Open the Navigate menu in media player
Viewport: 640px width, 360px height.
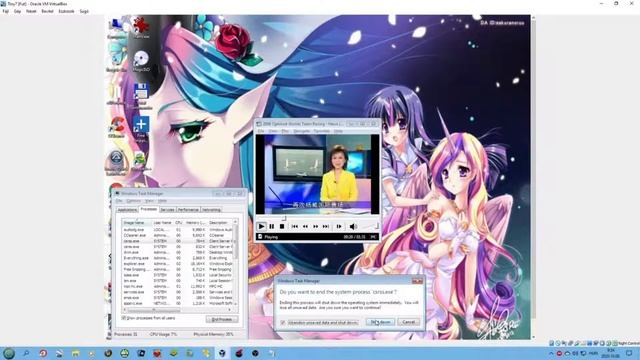click(x=301, y=131)
